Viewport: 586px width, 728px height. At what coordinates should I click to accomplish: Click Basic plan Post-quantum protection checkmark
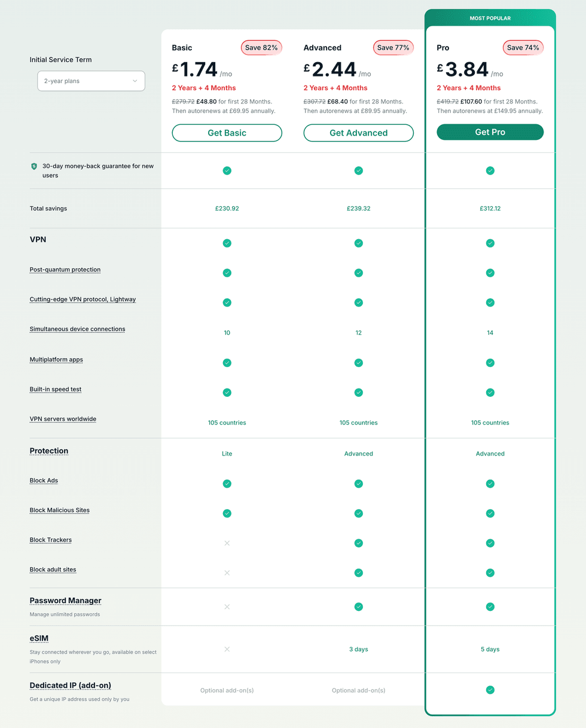tap(227, 273)
